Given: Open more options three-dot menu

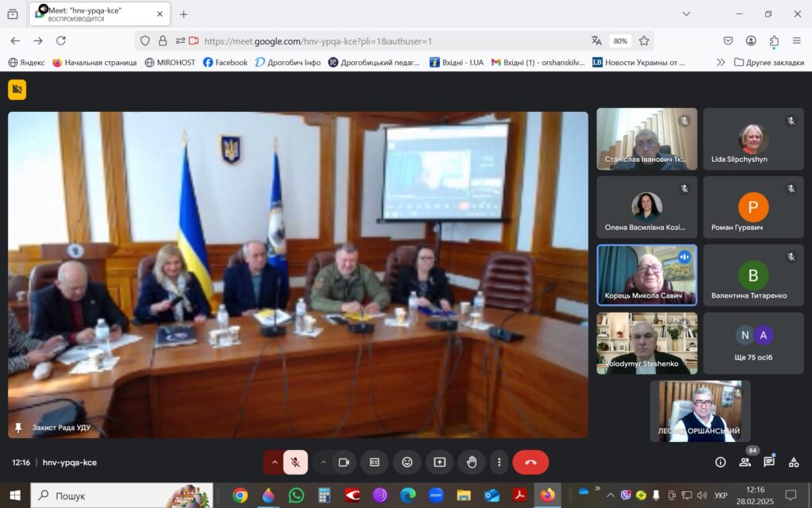Looking at the screenshot, I should pos(499,462).
